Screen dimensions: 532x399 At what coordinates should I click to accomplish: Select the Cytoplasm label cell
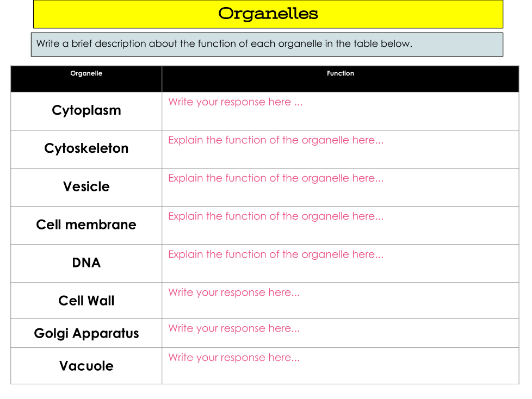coord(86,111)
